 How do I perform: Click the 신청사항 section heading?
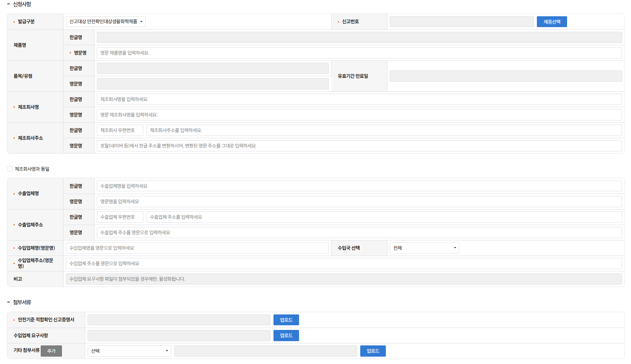pos(22,4)
